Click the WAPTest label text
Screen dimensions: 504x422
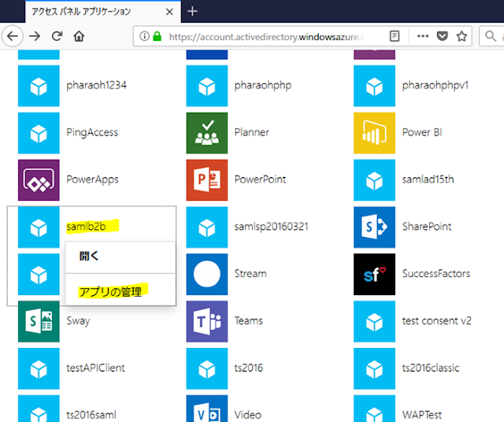422,415
